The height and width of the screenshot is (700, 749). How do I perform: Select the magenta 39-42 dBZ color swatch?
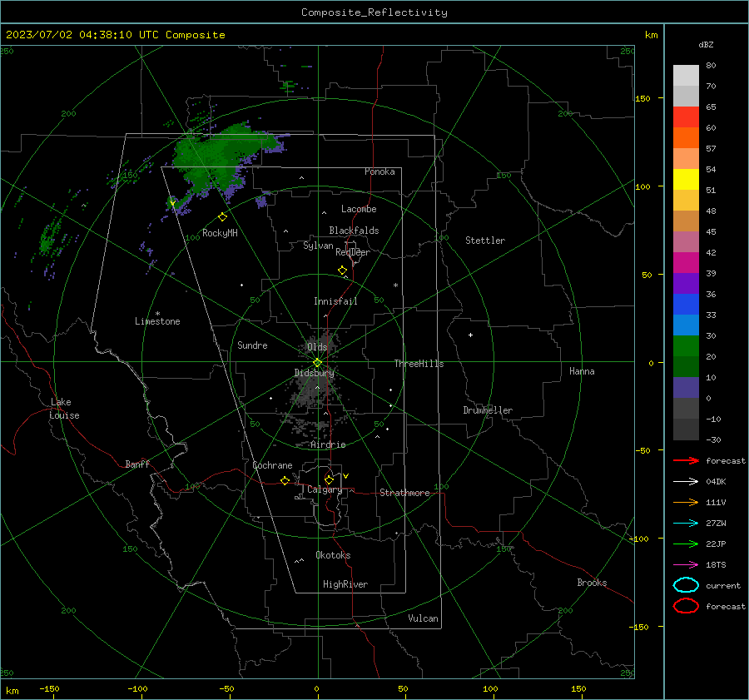pyautogui.click(x=686, y=263)
